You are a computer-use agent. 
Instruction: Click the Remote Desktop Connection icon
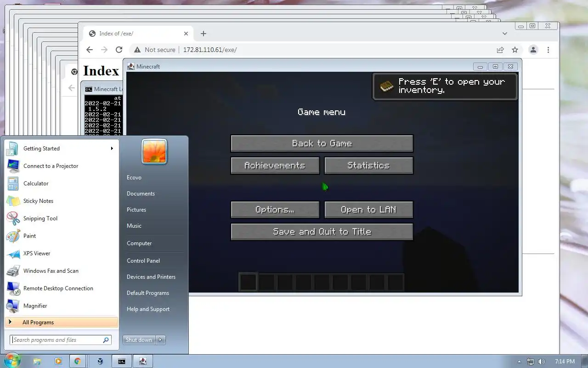pyautogui.click(x=13, y=288)
